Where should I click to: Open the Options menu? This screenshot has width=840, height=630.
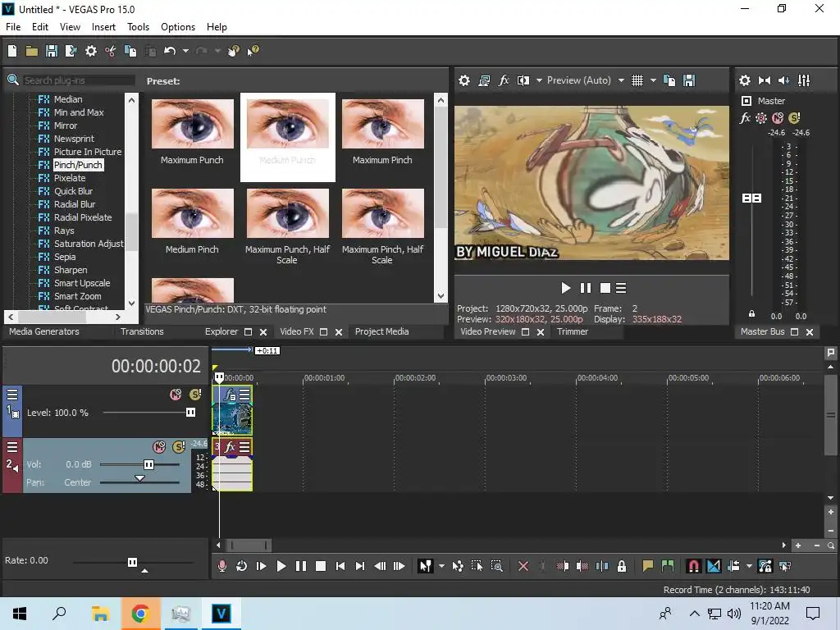click(178, 27)
